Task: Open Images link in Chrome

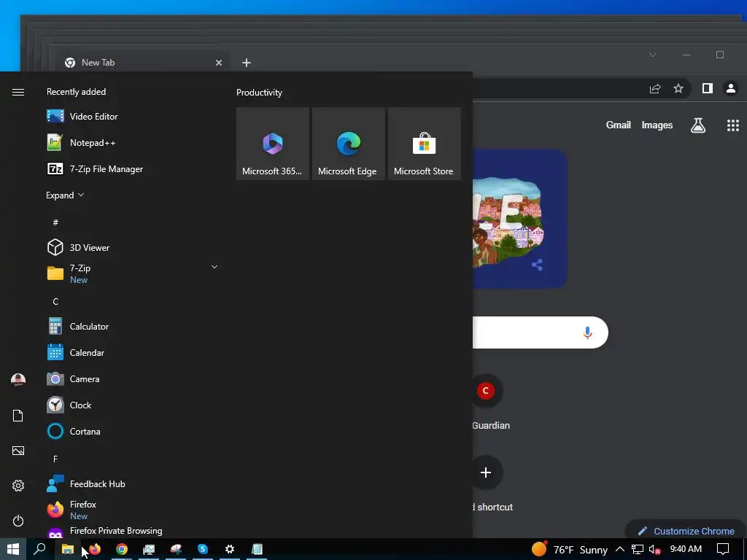Action: click(x=657, y=125)
